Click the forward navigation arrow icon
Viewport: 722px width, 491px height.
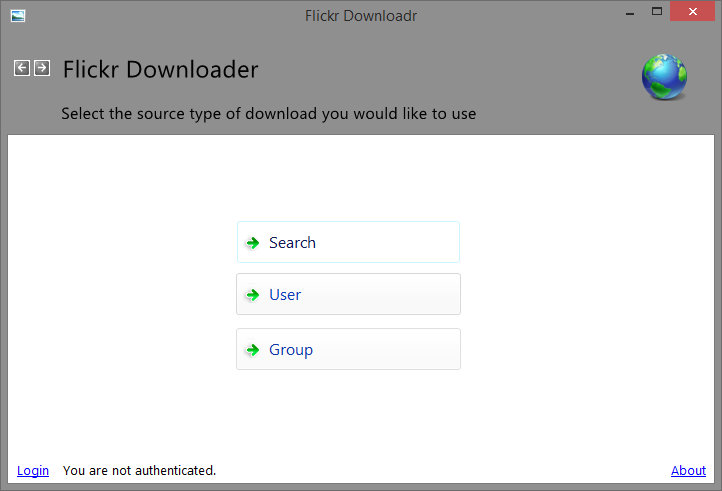(42, 68)
